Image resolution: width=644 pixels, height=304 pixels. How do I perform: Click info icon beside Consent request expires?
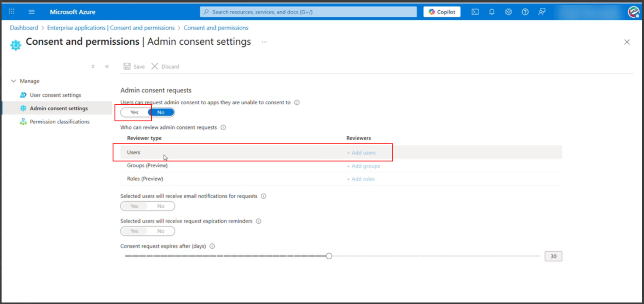[212, 246]
